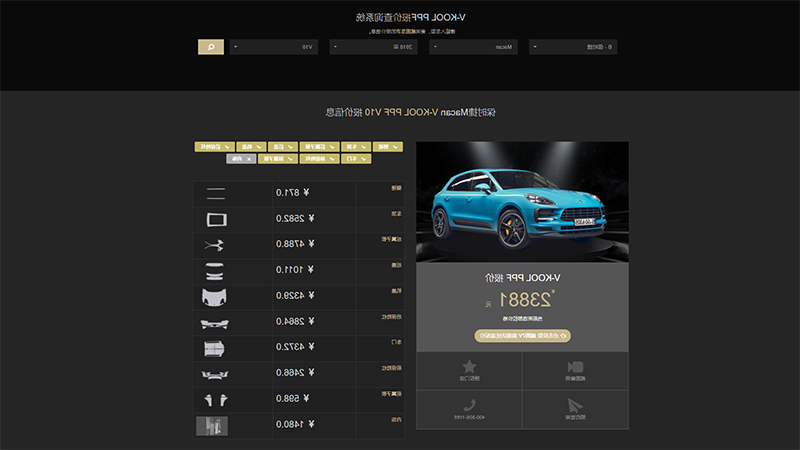Click the star 授权门店 icon
This screenshot has width=800, height=450.
click(469, 366)
